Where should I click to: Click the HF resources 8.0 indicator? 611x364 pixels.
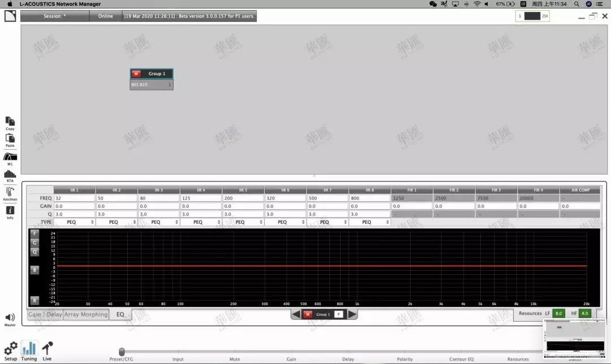585,313
